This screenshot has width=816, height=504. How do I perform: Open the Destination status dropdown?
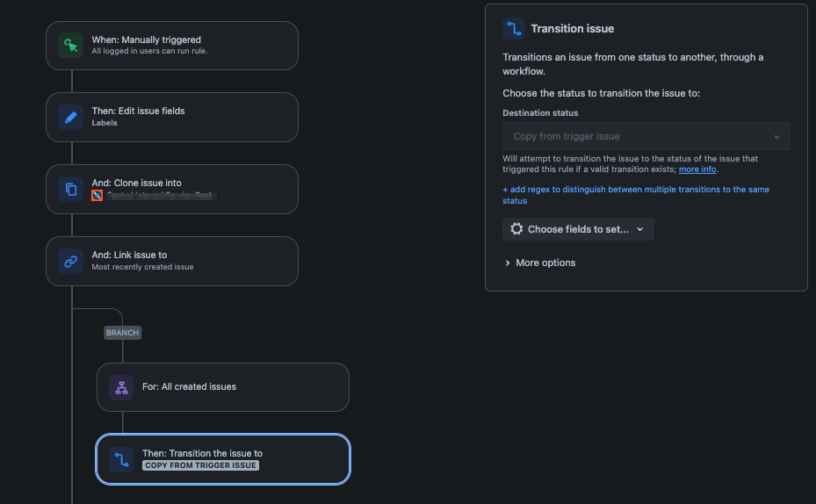pos(646,136)
